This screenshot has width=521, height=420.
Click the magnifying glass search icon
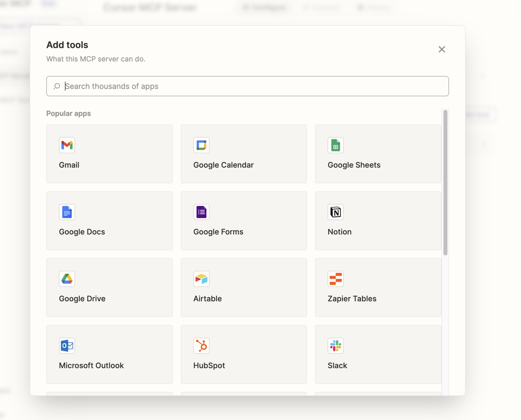pyautogui.click(x=57, y=86)
